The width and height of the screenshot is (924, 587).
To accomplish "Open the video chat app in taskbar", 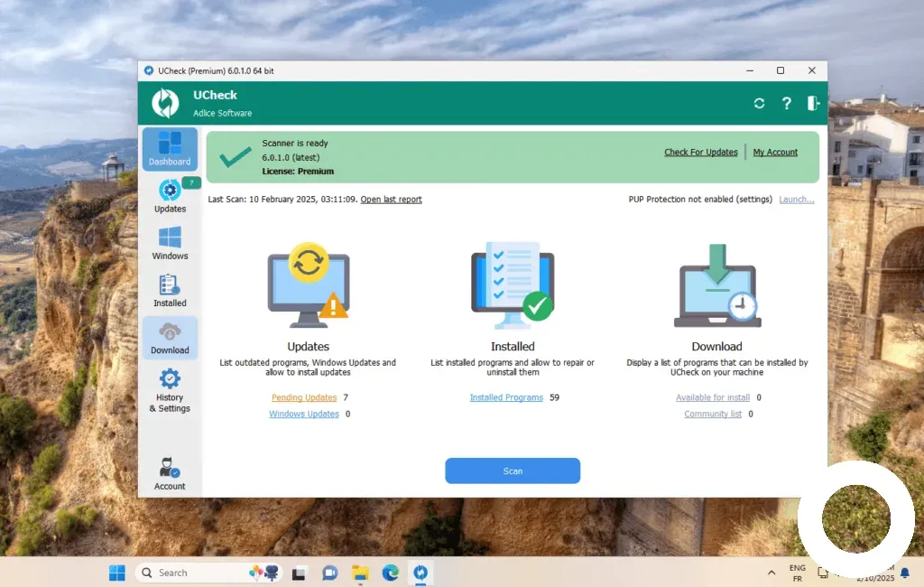I will 330,573.
